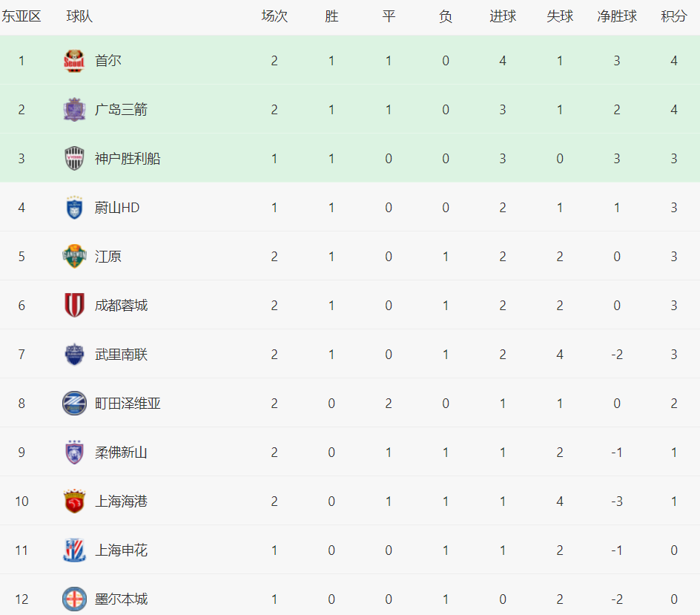Click the Shanghai Shenhua blue logo
Screen dimensions: 700x615
click(x=74, y=550)
